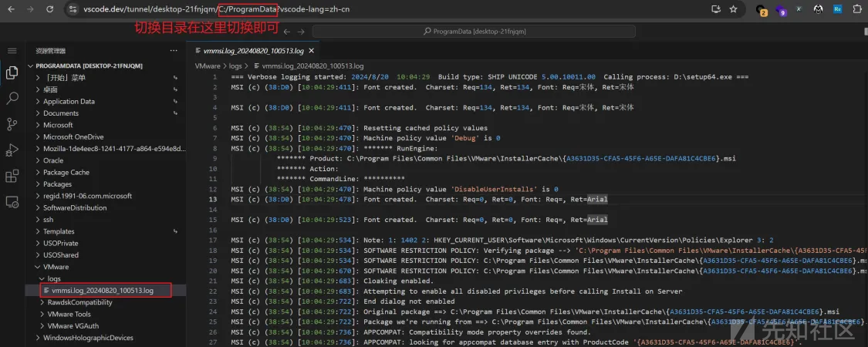Reload the browser page
The image size is (868, 347).
coord(50,9)
